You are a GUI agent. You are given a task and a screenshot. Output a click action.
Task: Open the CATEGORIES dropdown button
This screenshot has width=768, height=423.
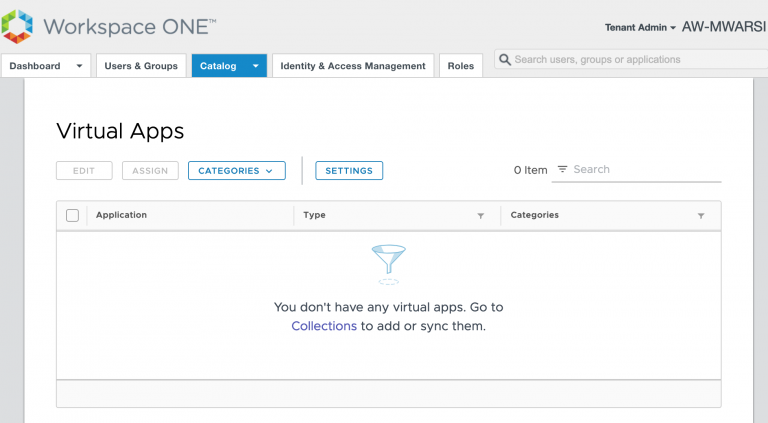coord(237,170)
